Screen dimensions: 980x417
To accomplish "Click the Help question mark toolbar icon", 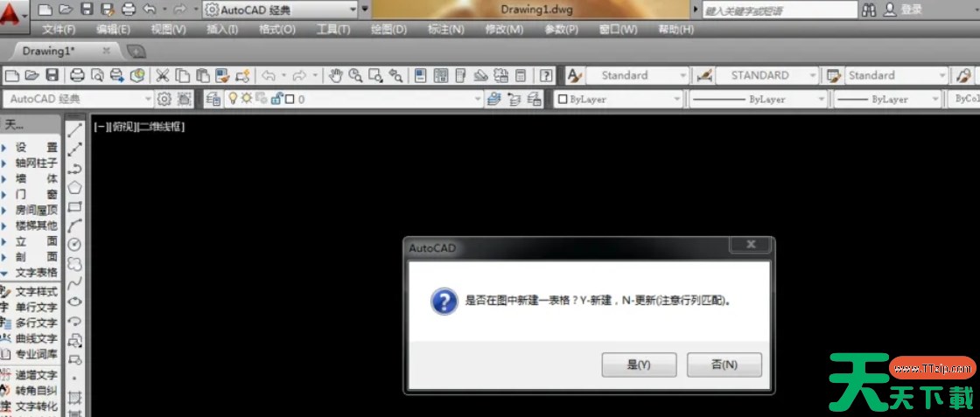I will coord(546,75).
